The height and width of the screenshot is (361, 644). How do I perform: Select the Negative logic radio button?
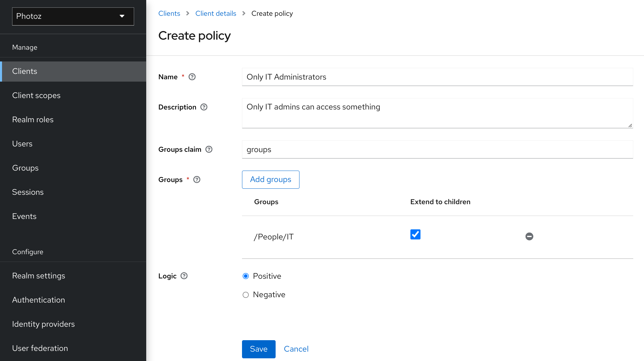246,295
